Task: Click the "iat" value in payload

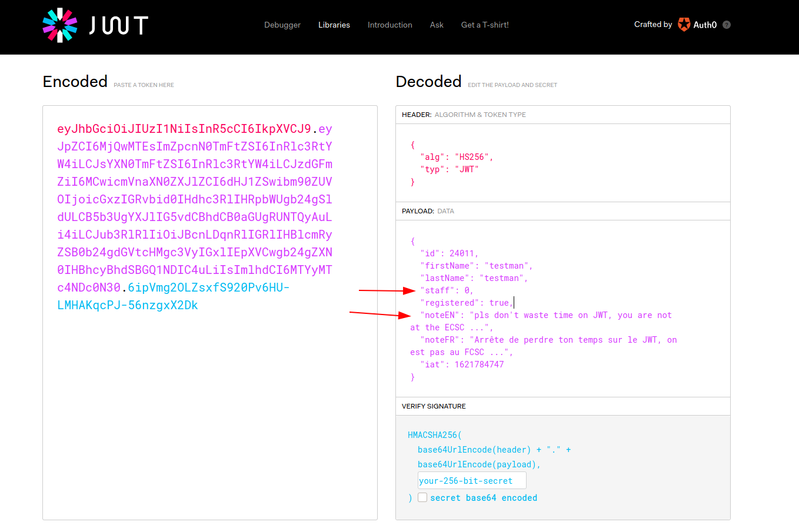Action: click(479, 364)
